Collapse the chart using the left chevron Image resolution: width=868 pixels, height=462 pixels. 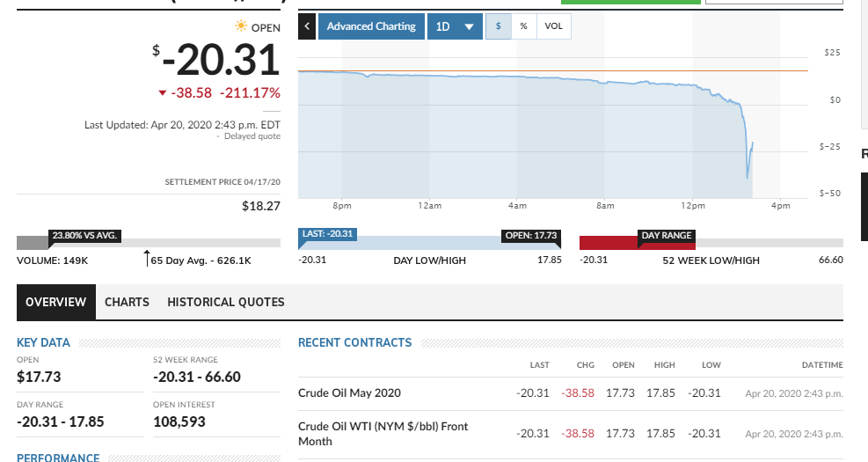(x=307, y=26)
